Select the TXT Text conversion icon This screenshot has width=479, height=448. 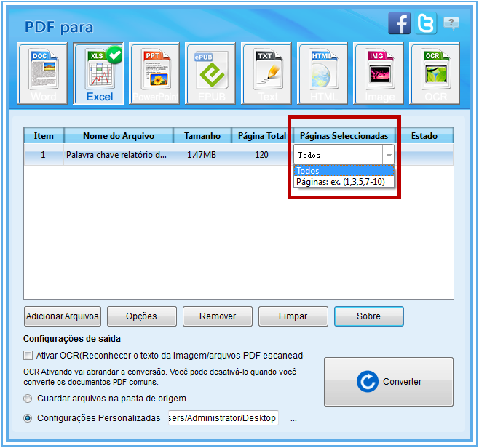click(266, 73)
